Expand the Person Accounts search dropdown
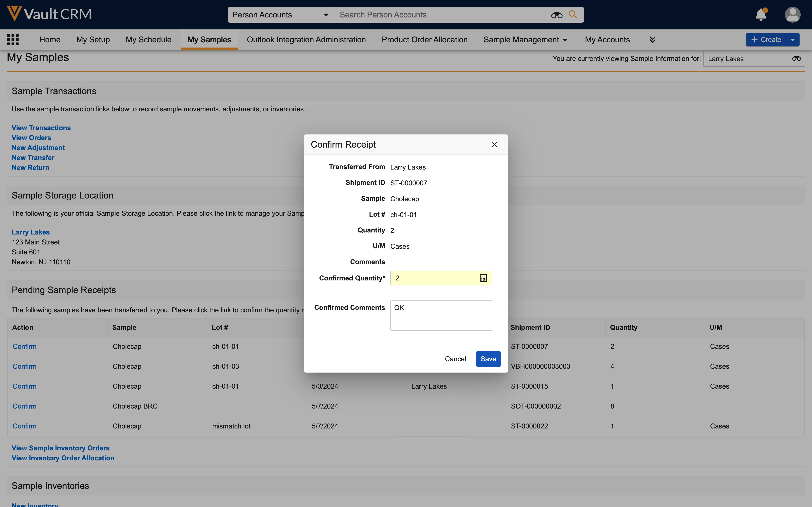The height and width of the screenshot is (507, 812). point(326,15)
